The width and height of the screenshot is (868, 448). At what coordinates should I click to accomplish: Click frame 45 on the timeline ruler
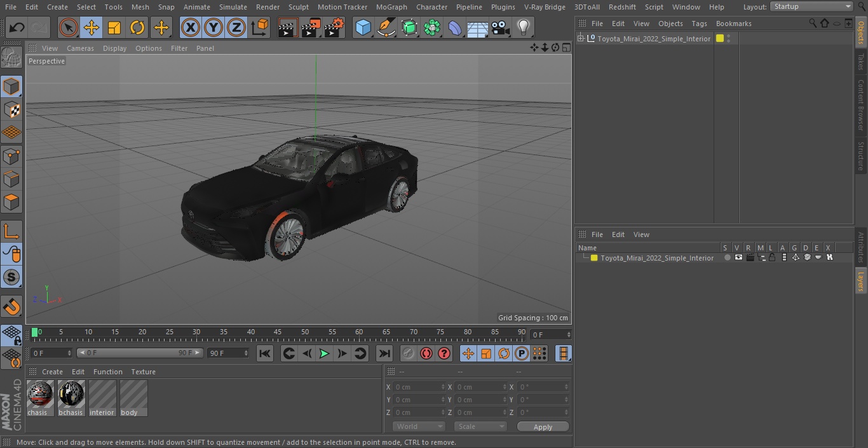(x=278, y=332)
